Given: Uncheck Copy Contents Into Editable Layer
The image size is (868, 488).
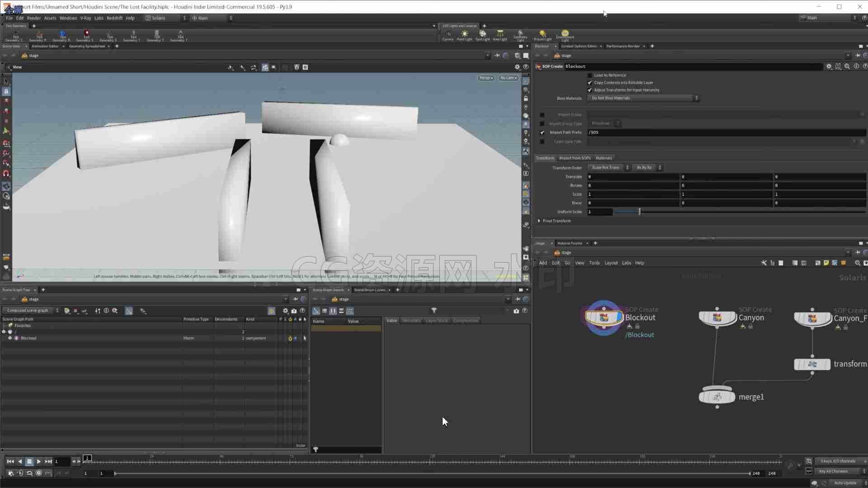Looking at the screenshot, I should [x=590, y=83].
